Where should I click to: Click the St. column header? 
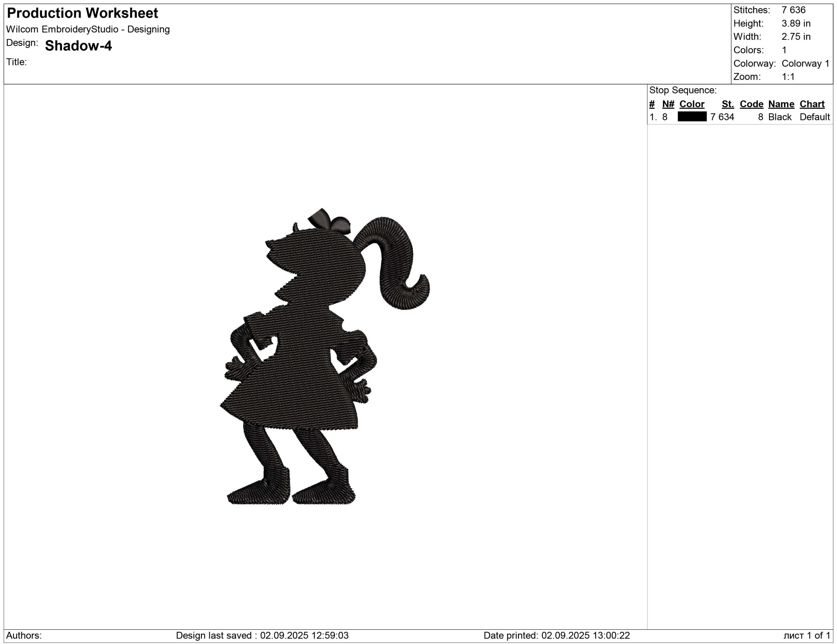coord(727,104)
